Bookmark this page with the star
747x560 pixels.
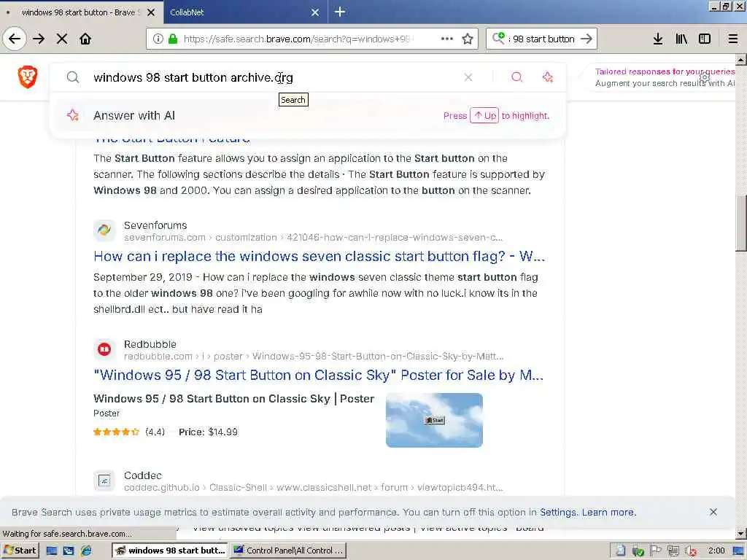pos(468,39)
